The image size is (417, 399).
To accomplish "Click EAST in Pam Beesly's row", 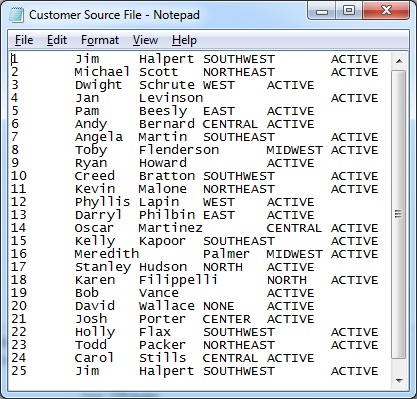I will click(x=219, y=111).
